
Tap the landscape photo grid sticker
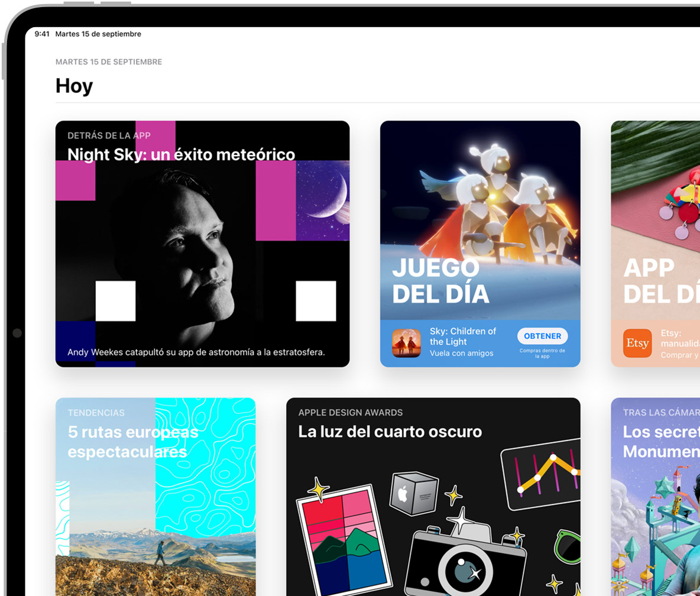343,539
